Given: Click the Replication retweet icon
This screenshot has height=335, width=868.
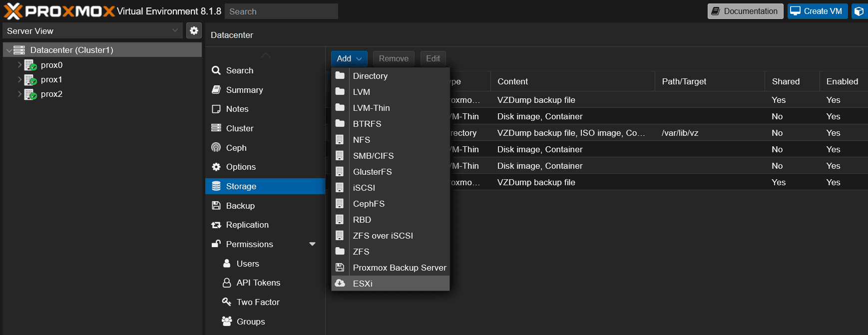Looking at the screenshot, I should pyautogui.click(x=216, y=225).
